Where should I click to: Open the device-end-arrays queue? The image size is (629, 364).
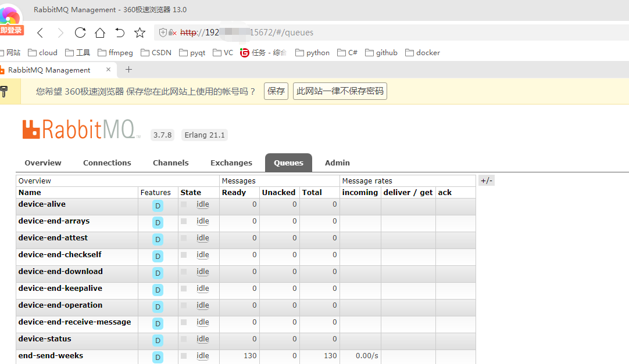pos(54,221)
